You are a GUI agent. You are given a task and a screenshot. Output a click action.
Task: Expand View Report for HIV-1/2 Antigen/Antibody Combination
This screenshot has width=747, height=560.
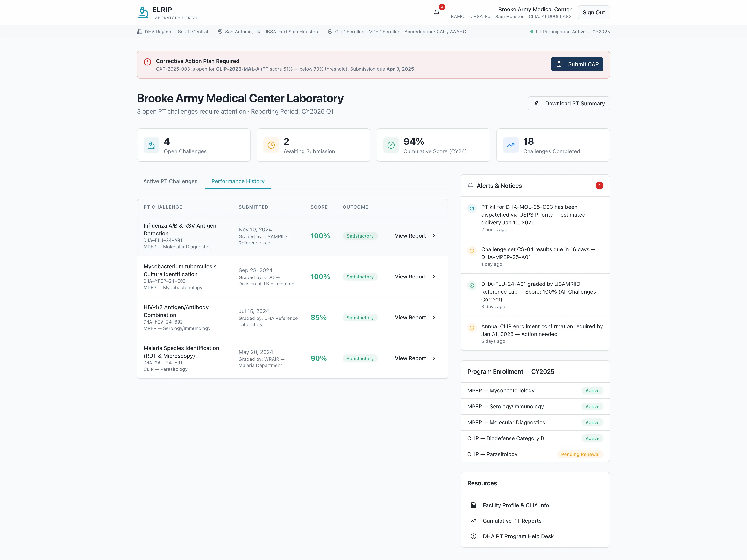point(414,317)
